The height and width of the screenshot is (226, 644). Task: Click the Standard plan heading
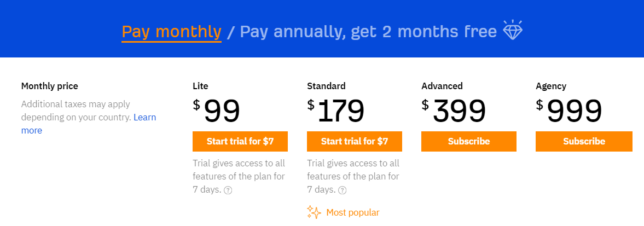pos(326,86)
